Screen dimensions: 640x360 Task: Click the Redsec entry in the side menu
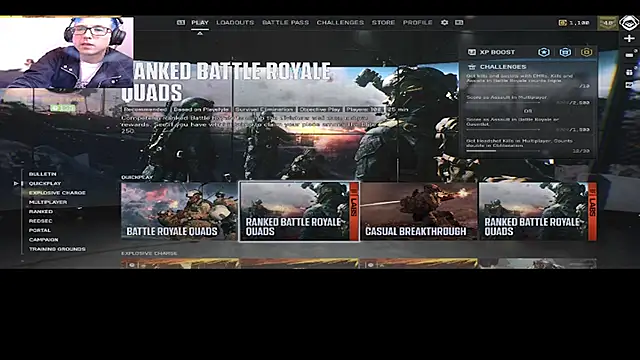pos(40,221)
